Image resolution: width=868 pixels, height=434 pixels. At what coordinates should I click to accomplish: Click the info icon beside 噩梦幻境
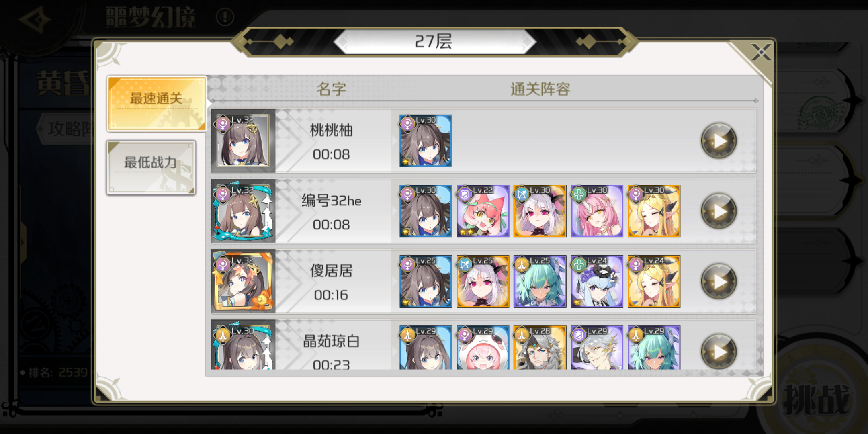225,17
